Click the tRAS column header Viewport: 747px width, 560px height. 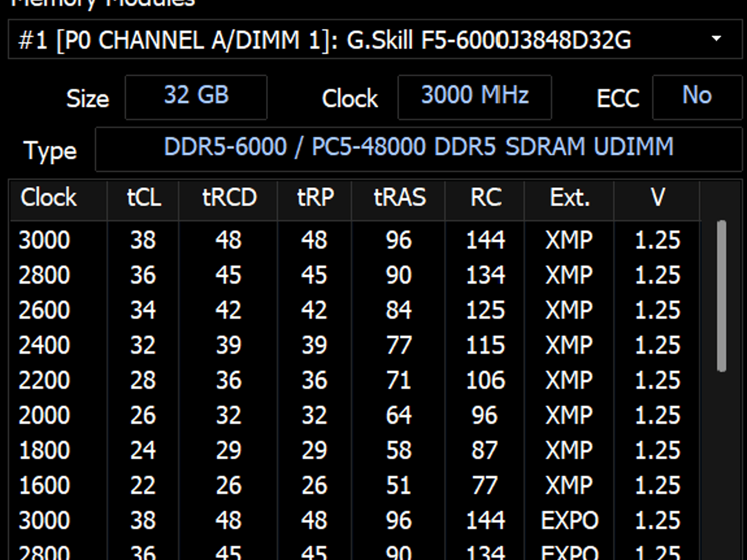[399, 200]
